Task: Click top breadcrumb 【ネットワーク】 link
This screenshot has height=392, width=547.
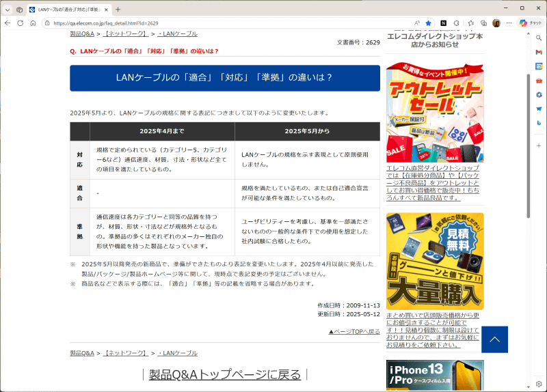Action: click(126, 33)
